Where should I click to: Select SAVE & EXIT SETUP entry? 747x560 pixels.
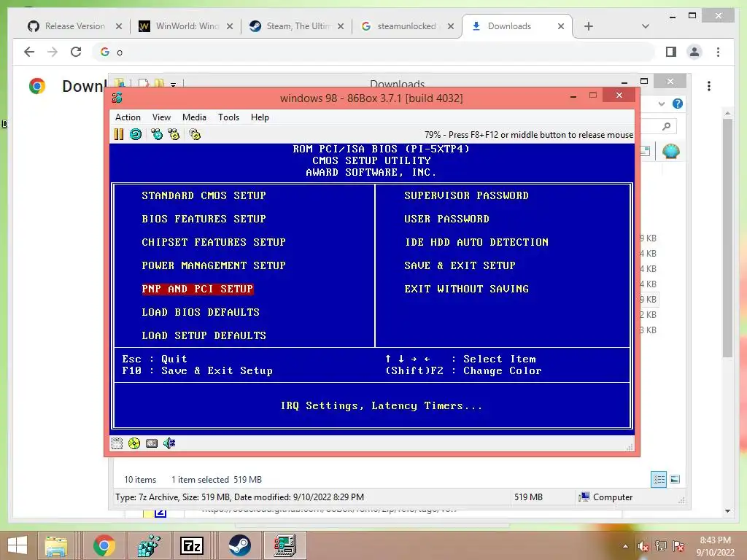point(460,265)
